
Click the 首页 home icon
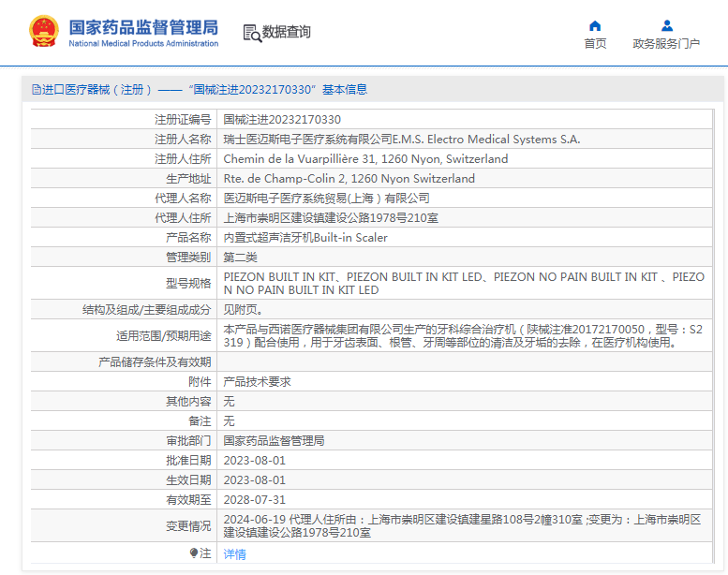click(595, 25)
